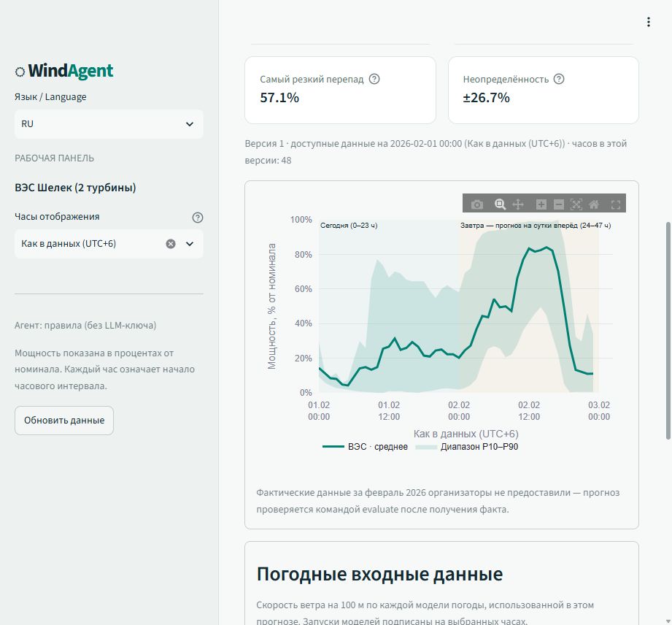Click the note about February 2026 actual data
Image resolution: width=672 pixels, height=625 pixels.
pos(438,501)
